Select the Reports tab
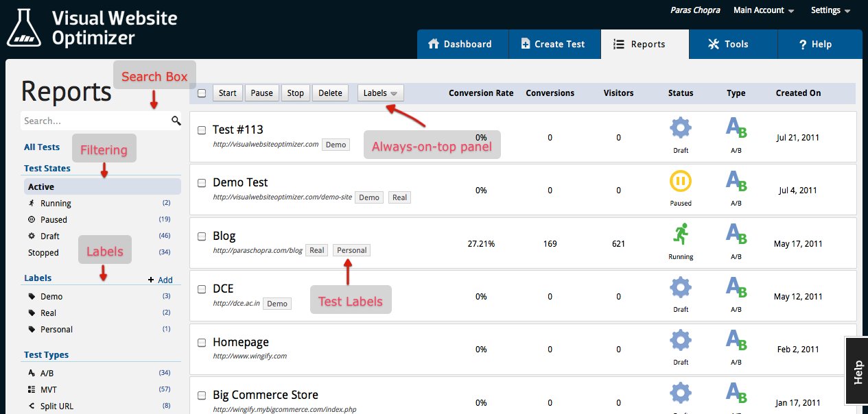868x414 pixels. pos(645,44)
